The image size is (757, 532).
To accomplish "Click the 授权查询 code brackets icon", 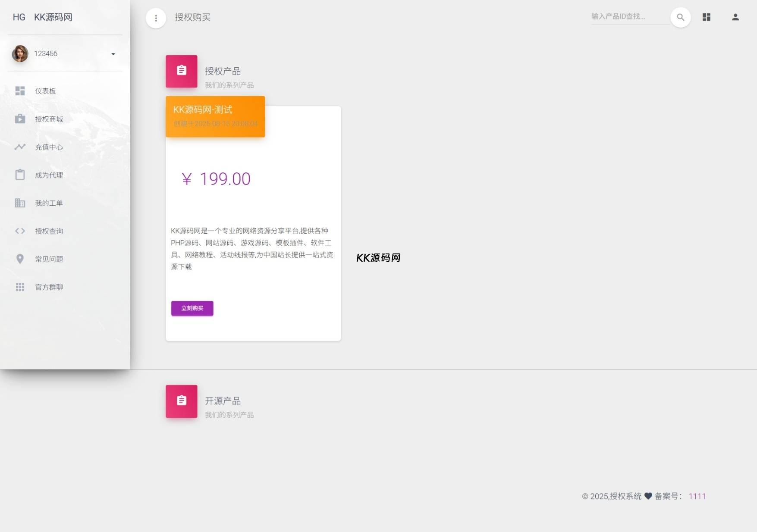I will click(20, 231).
